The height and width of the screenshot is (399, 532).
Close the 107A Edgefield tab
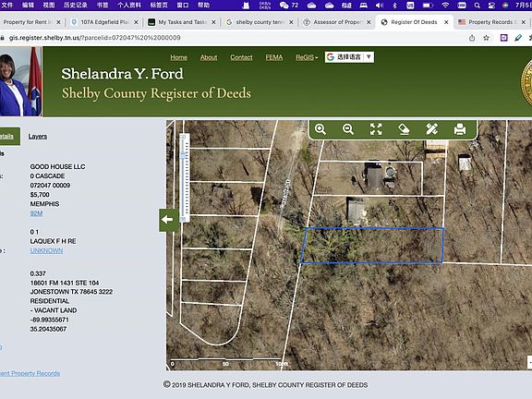(x=136, y=22)
